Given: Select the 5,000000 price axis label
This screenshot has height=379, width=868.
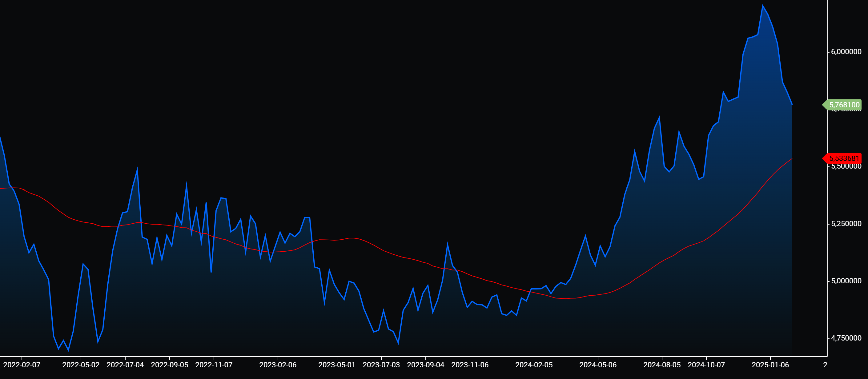Looking at the screenshot, I should (846, 281).
